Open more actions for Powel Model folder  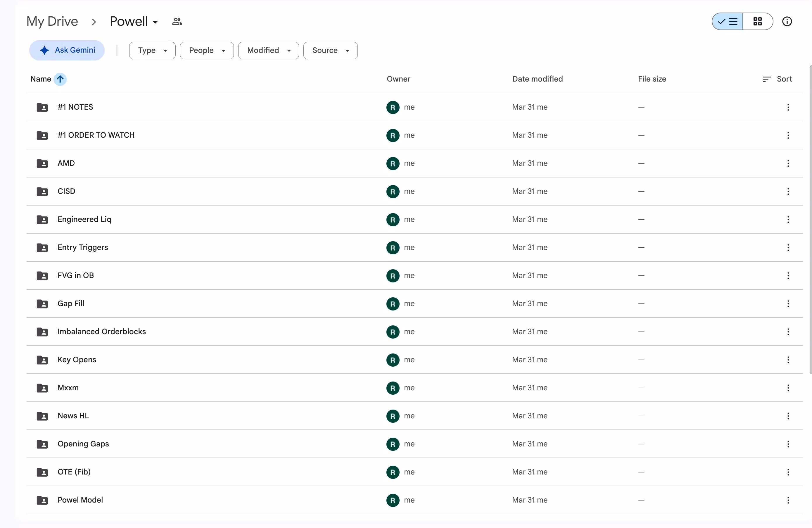pyautogui.click(x=788, y=500)
